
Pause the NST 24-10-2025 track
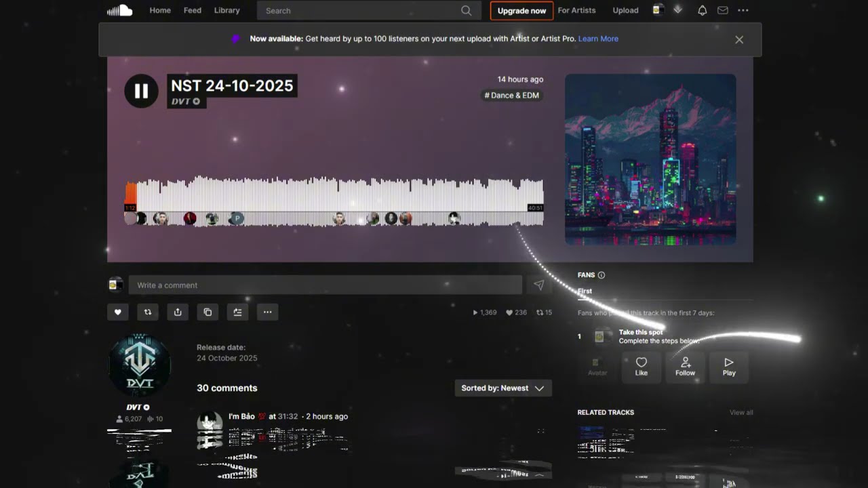[x=141, y=91]
